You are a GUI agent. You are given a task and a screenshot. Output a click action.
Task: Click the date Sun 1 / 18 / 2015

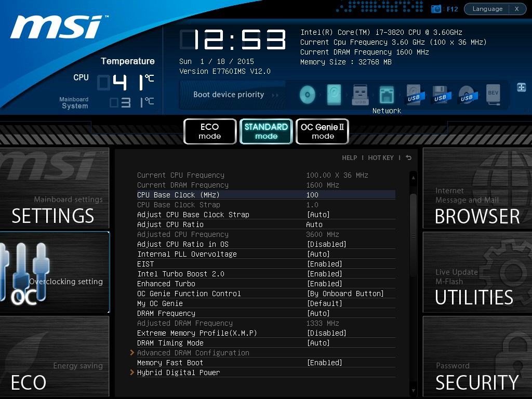point(217,61)
